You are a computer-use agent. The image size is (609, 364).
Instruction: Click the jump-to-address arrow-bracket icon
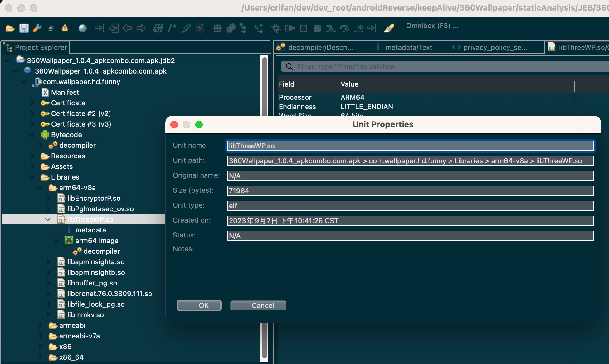[100, 28]
